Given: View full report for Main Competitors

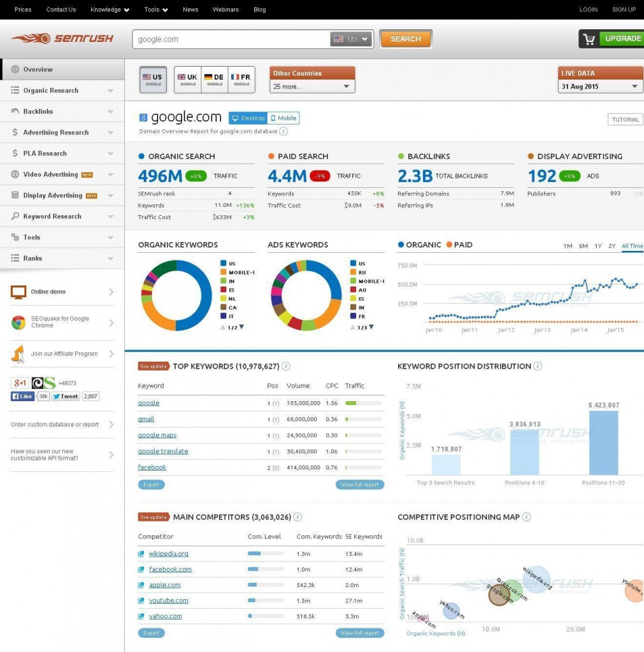Looking at the screenshot, I should 360,633.
